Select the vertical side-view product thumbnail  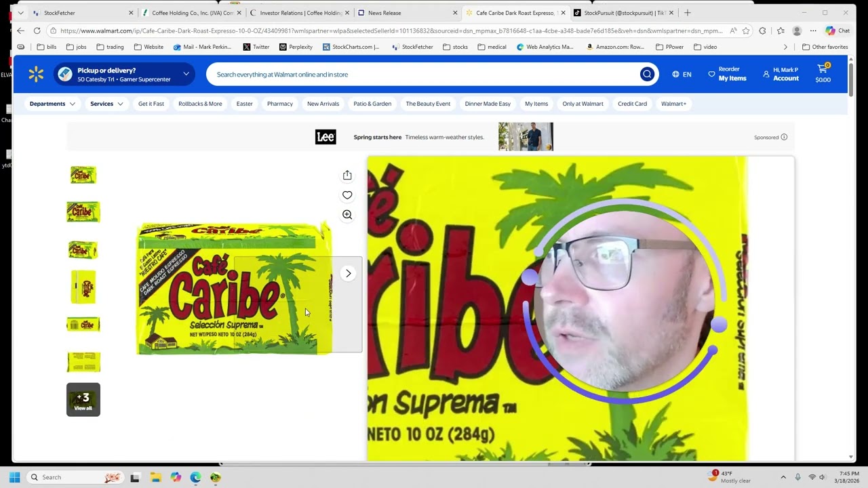(x=83, y=287)
